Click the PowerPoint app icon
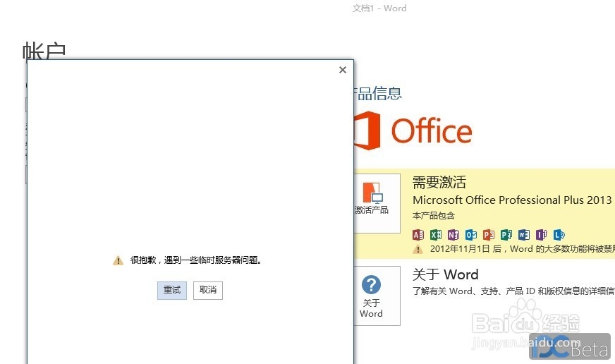This screenshot has width=615, height=364. (489, 235)
